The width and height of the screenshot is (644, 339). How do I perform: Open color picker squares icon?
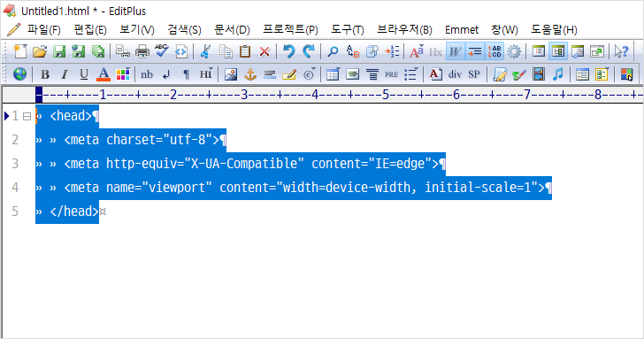click(626, 74)
